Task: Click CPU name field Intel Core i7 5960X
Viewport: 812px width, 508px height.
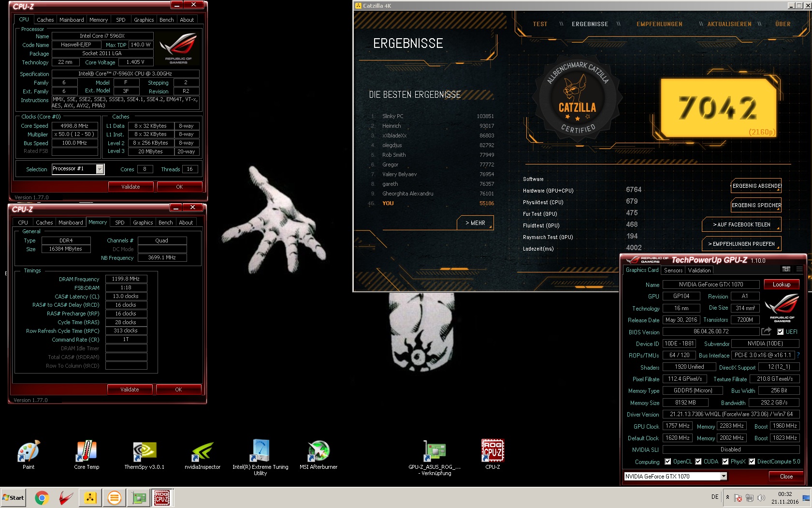Action: coord(102,36)
